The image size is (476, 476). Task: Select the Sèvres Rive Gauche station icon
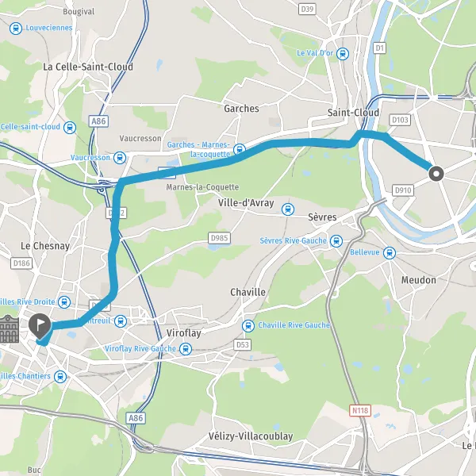336,241
